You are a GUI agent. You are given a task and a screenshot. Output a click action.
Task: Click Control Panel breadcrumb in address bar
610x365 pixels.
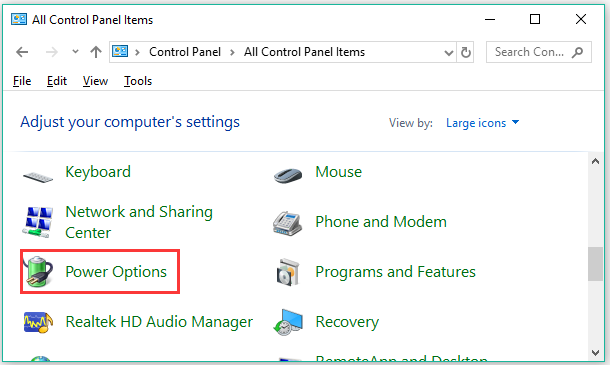point(185,52)
